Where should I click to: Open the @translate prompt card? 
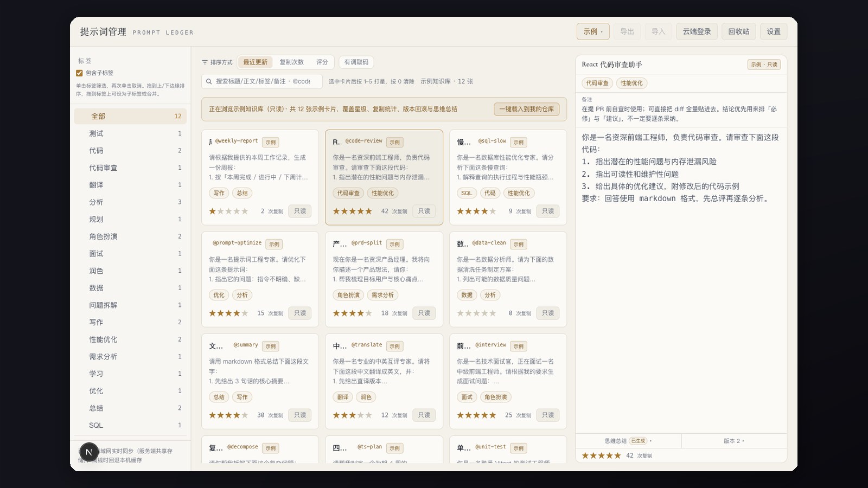click(x=384, y=381)
